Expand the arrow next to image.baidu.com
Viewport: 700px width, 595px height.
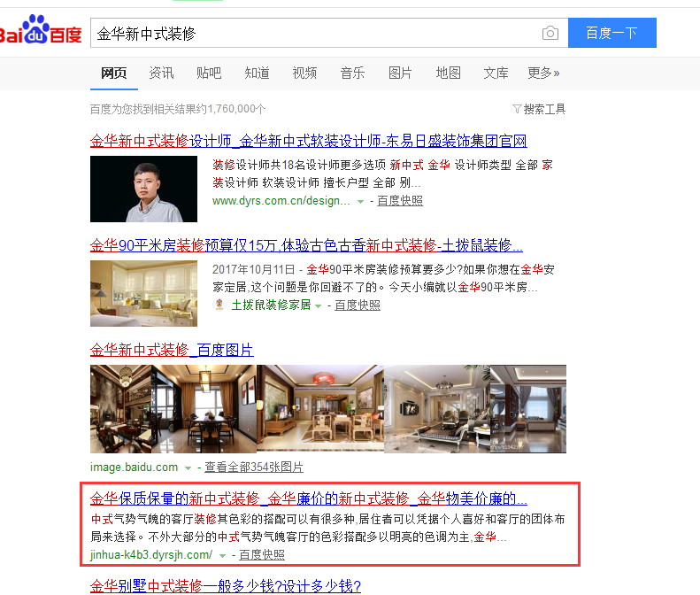point(188,468)
